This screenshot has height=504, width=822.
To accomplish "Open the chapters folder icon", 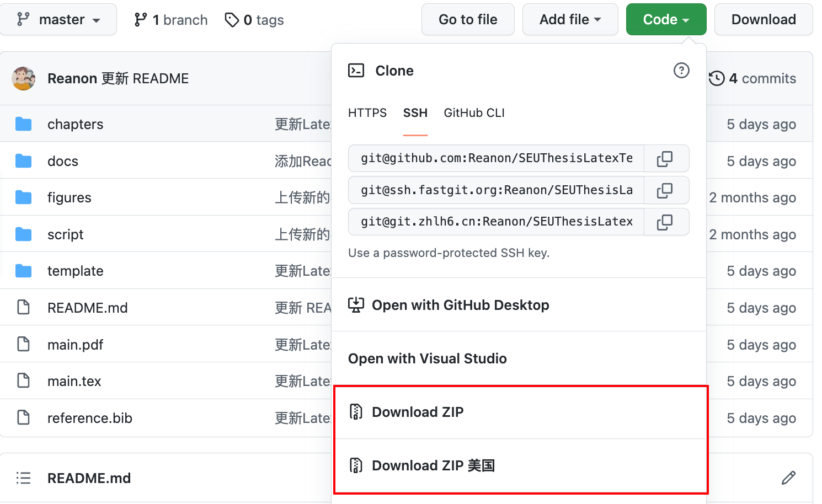I will 23,124.
